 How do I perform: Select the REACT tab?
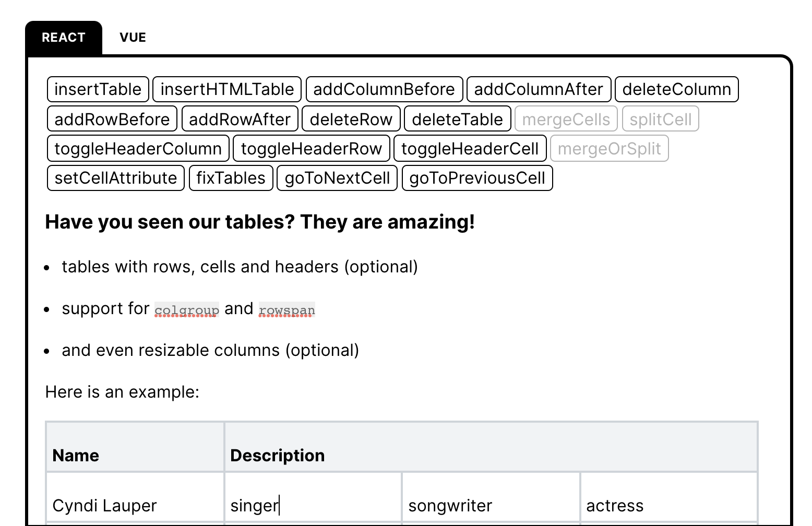pyautogui.click(x=64, y=37)
